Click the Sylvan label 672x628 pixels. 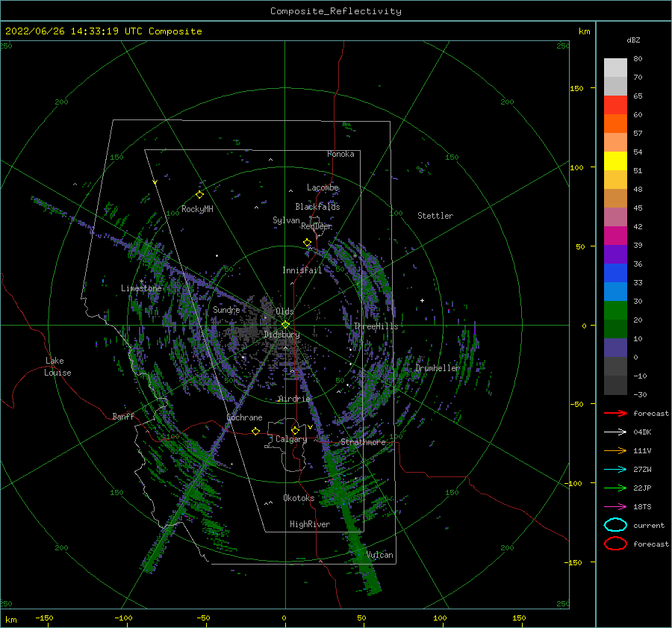point(286,220)
